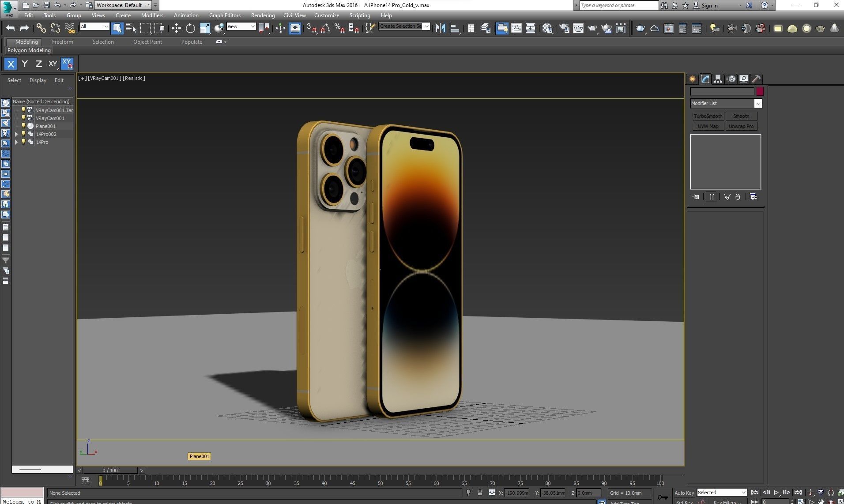Viewport: 844px width, 504px height.
Task: Click Configure Modifier Sets icon
Action: coord(754,197)
